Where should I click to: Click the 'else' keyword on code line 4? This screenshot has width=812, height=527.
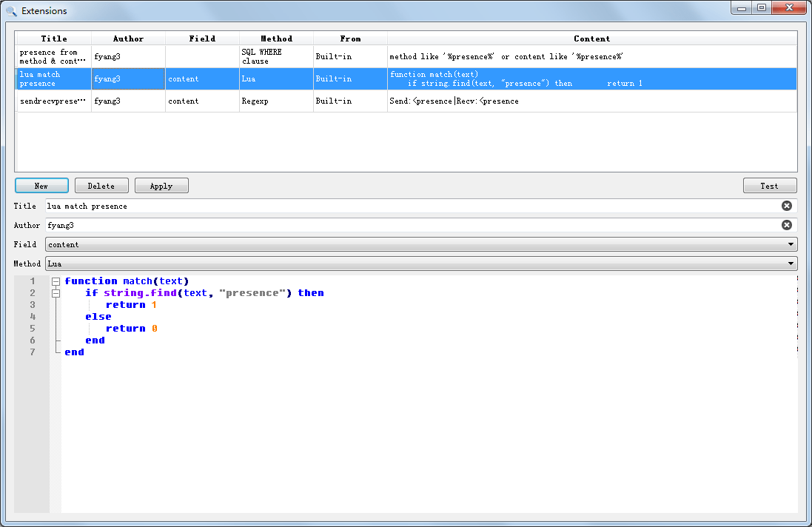(98, 316)
